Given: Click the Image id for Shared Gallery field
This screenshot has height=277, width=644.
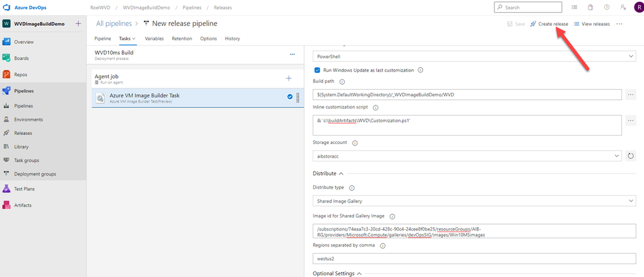Looking at the screenshot, I should 474,231.
